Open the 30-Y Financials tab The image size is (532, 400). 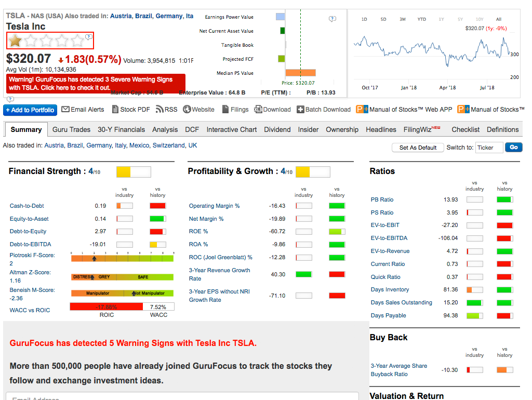(121, 129)
